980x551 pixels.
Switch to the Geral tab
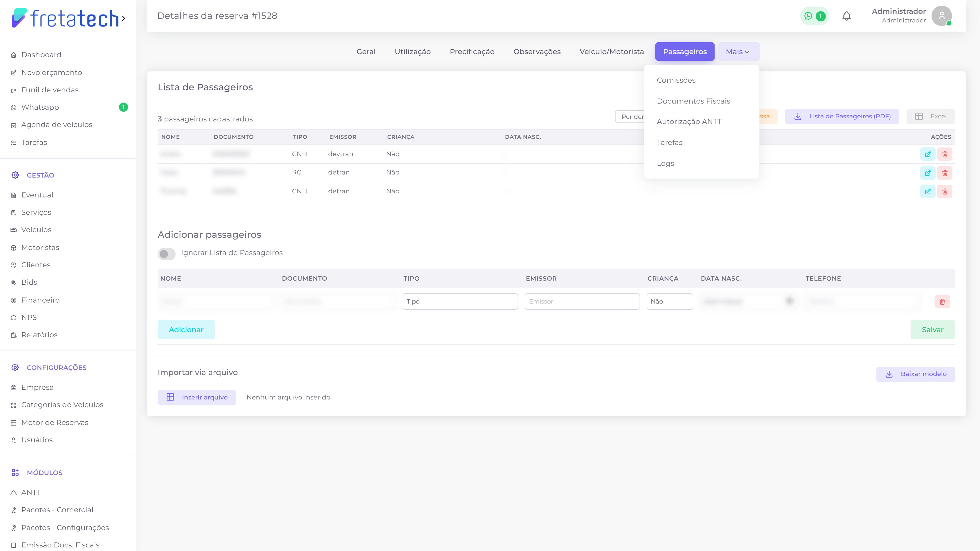(366, 51)
